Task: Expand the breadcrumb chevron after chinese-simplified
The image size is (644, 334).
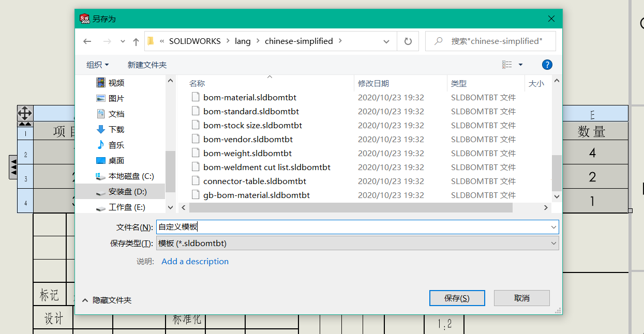Action: coord(341,41)
